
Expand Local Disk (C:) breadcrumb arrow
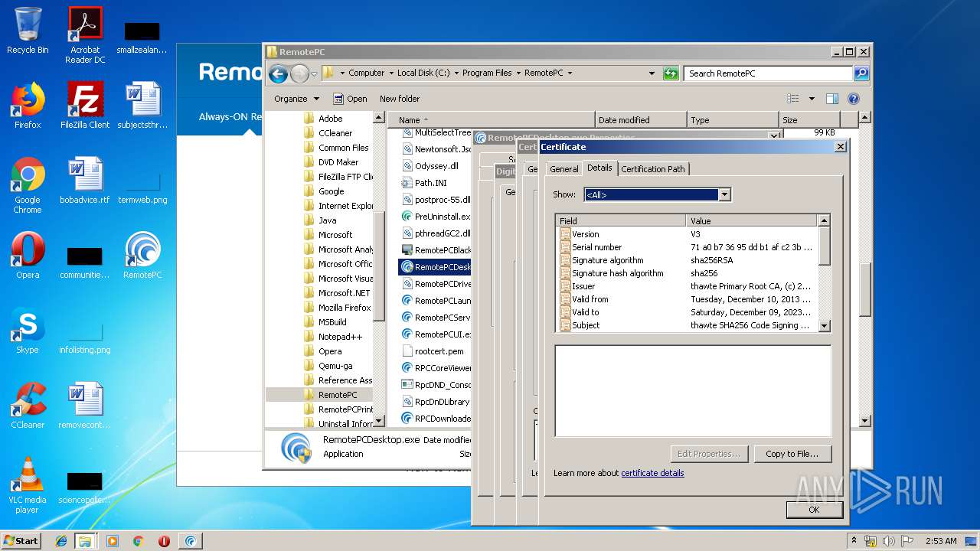[456, 73]
